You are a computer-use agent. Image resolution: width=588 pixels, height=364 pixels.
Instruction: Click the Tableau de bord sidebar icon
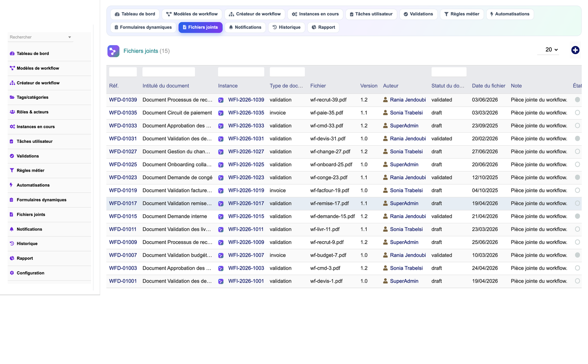click(12, 54)
